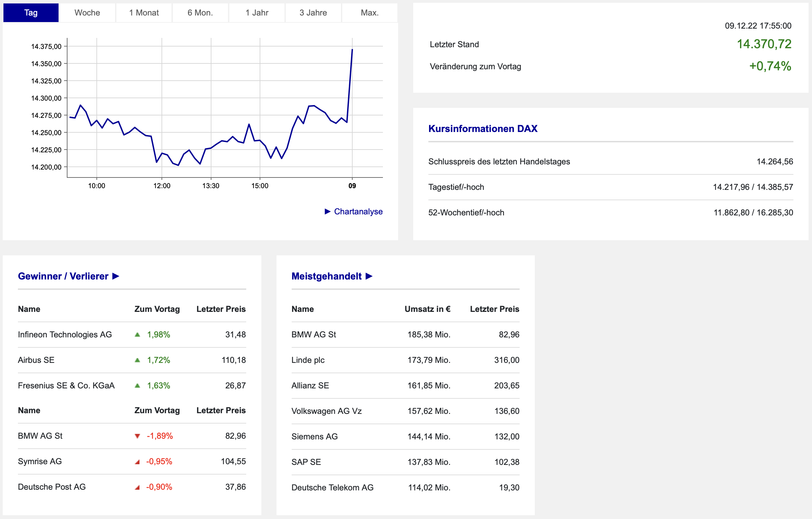Open the 3 Jahre chart tab
812x519 pixels.
[x=313, y=13]
